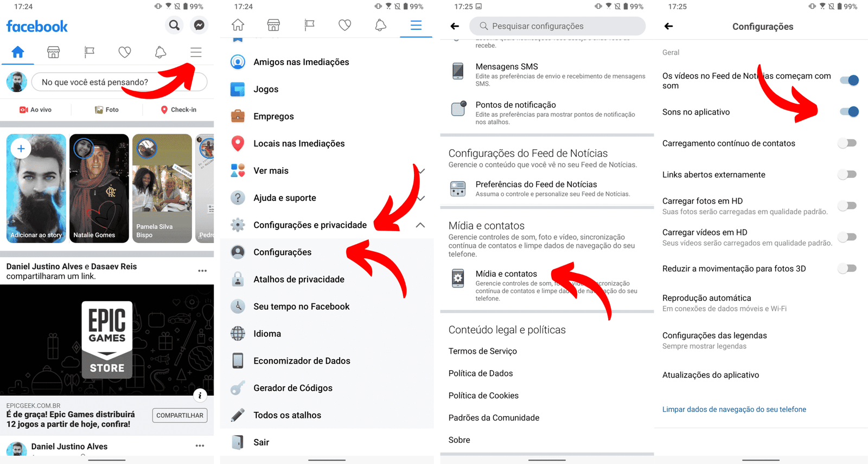Image resolution: width=868 pixels, height=464 pixels.
Task: Open three-dot options on Daniel Justino Alves post
Action: (x=200, y=446)
